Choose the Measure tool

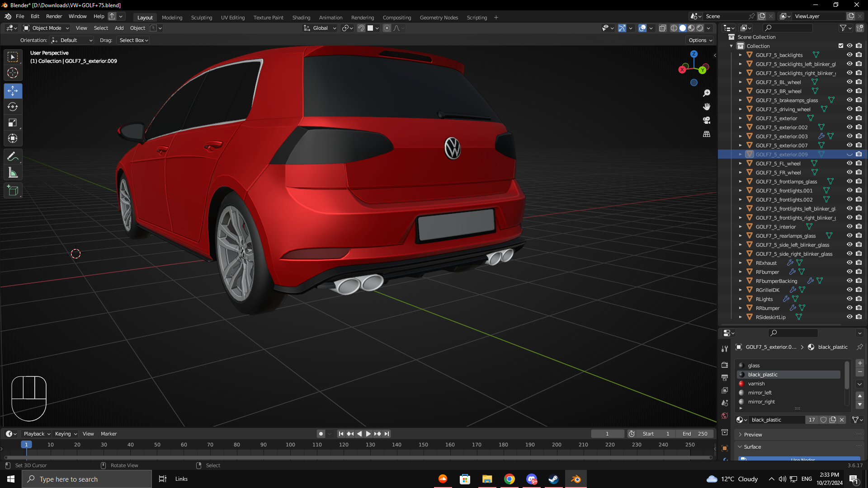click(13, 173)
